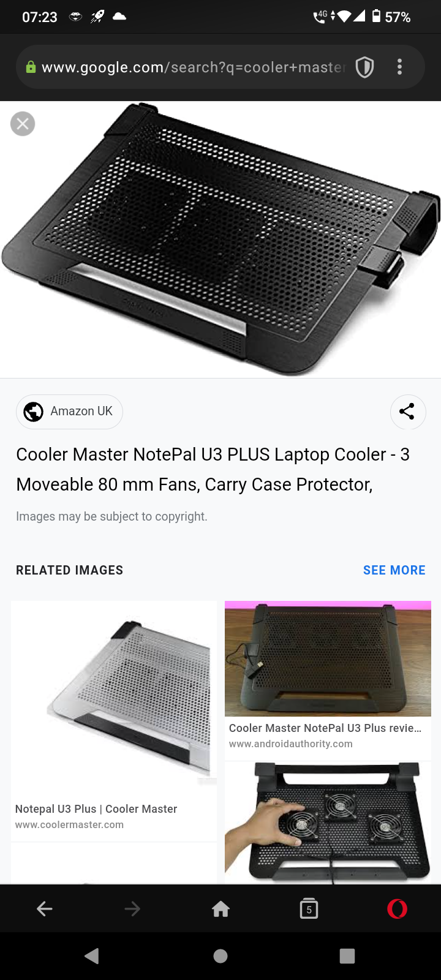441x980 pixels.
Task: Select the URL address field
Action: [193, 67]
